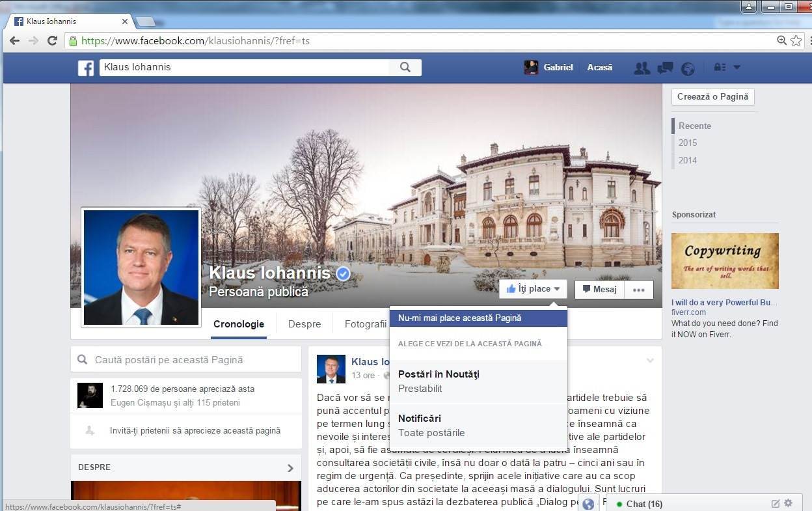Click 'Invită-ți prietenii să aprecieze această pagină'

195,430
